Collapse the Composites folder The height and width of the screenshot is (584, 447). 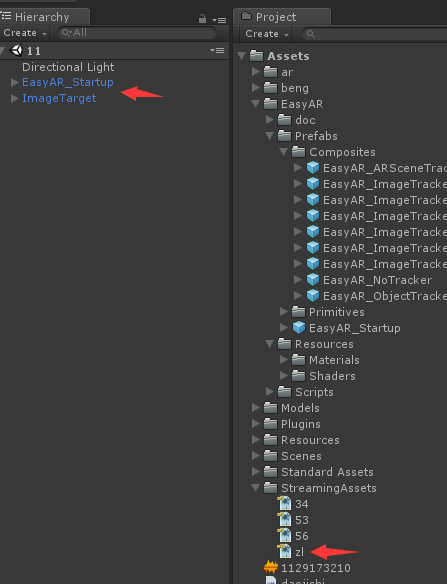(283, 152)
